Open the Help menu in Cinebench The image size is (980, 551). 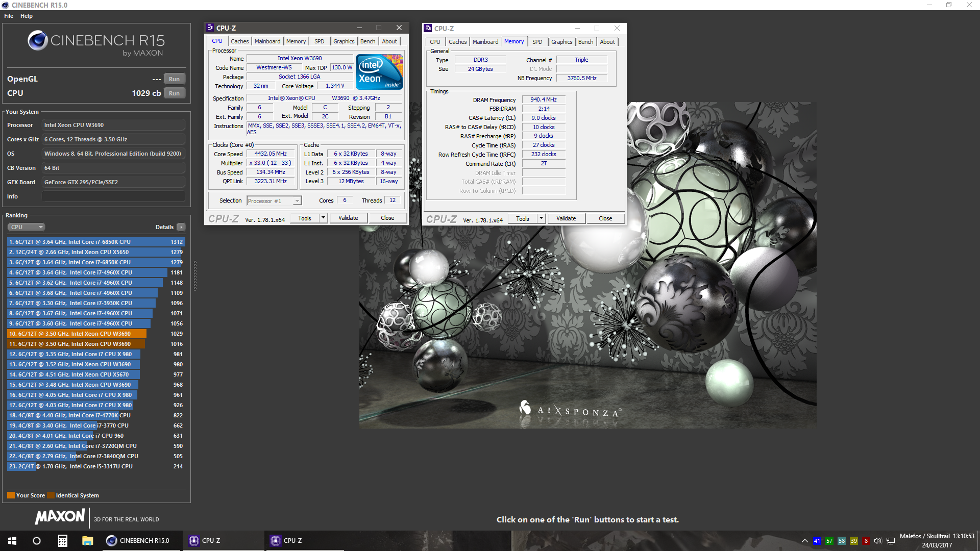point(27,16)
